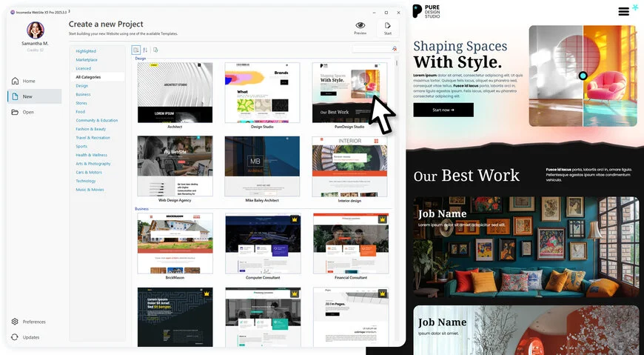Select the Web Design Agency template

[x=175, y=166]
